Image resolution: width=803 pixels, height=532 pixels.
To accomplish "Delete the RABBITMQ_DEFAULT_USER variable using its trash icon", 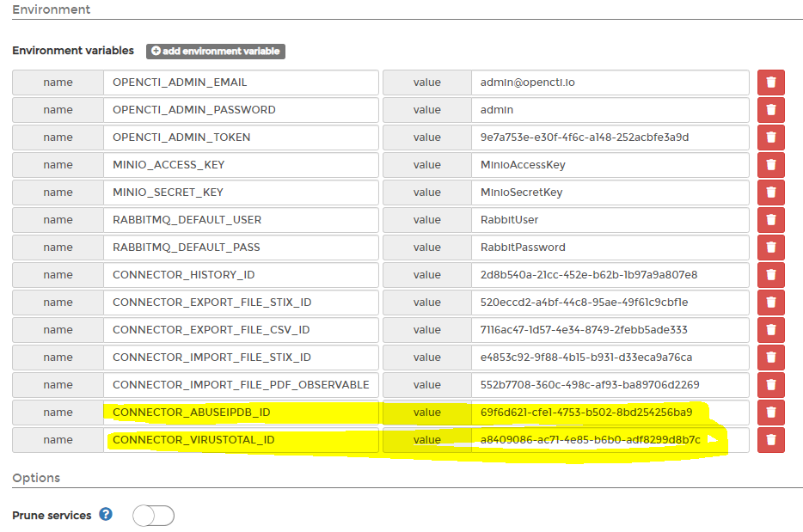I will tap(771, 219).
